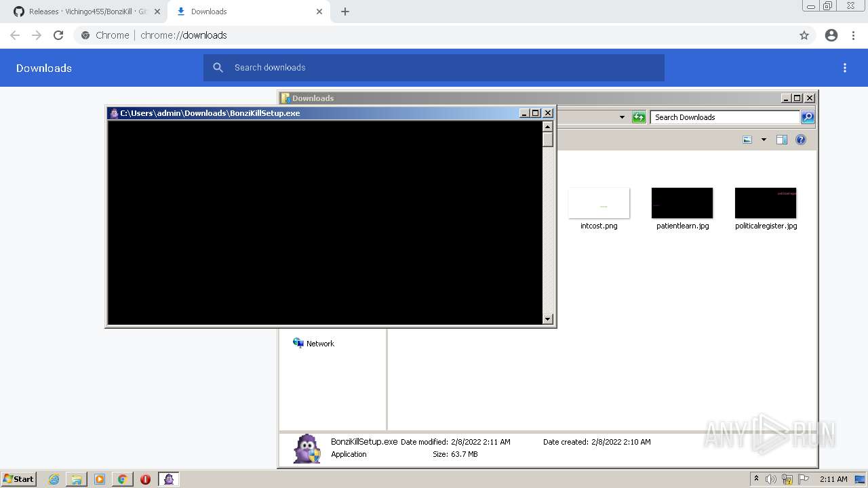Open the volume speaker tray icon
Image resolution: width=868 pixels, height=488 pixels.
(x=771, y=479)
